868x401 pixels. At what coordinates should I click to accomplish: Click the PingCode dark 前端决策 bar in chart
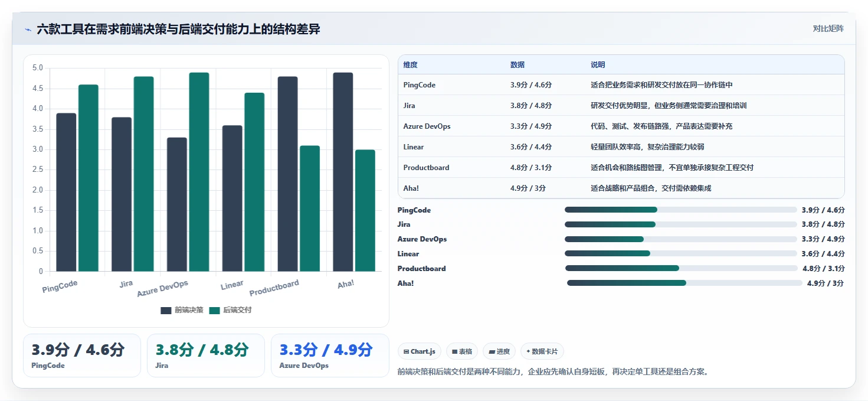tap(66, 193)
